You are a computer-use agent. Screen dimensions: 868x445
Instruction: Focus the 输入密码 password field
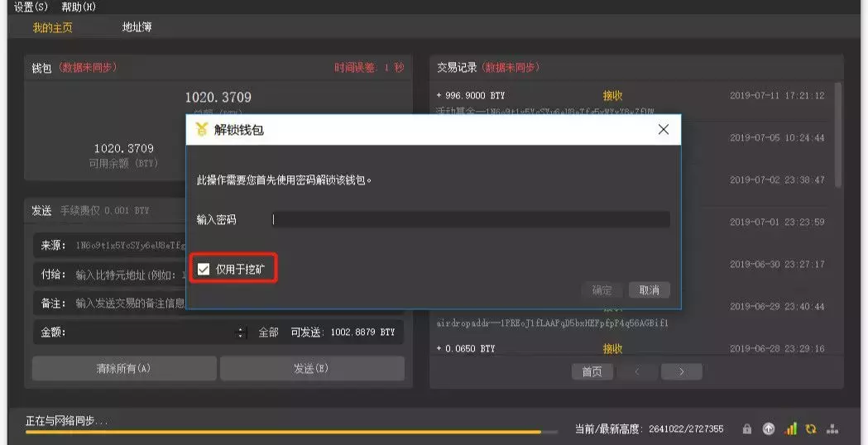click(x=471, y=220)
